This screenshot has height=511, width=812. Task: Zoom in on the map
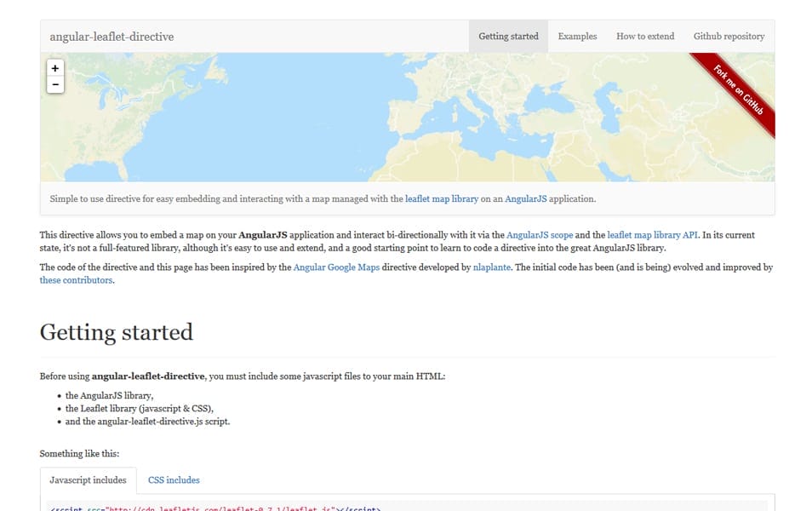[55, 68]
